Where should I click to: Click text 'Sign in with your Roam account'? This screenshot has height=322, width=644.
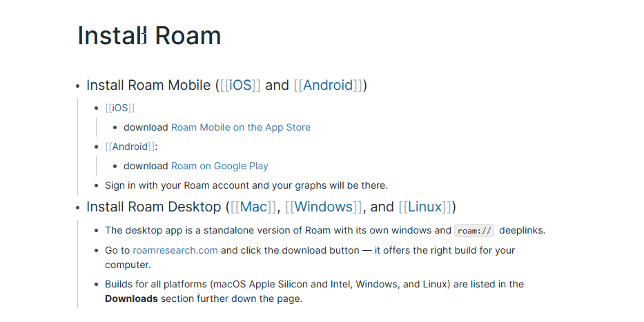click(x=177, y=185)
